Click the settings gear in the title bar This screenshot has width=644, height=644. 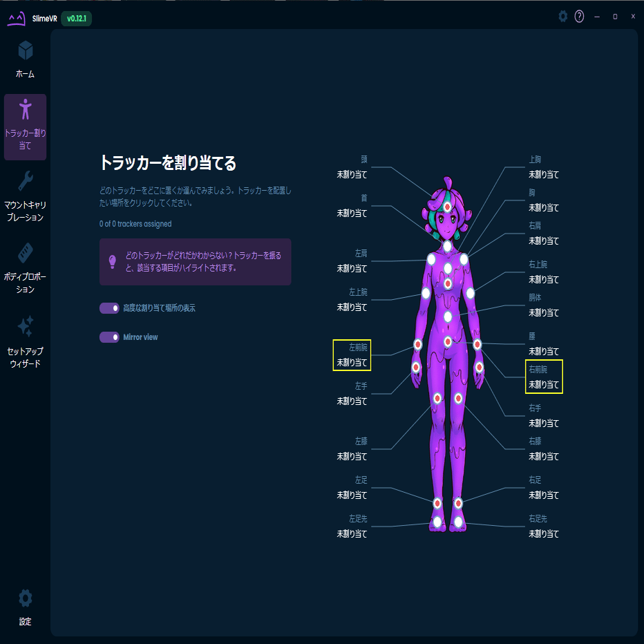tap(562, 16)
